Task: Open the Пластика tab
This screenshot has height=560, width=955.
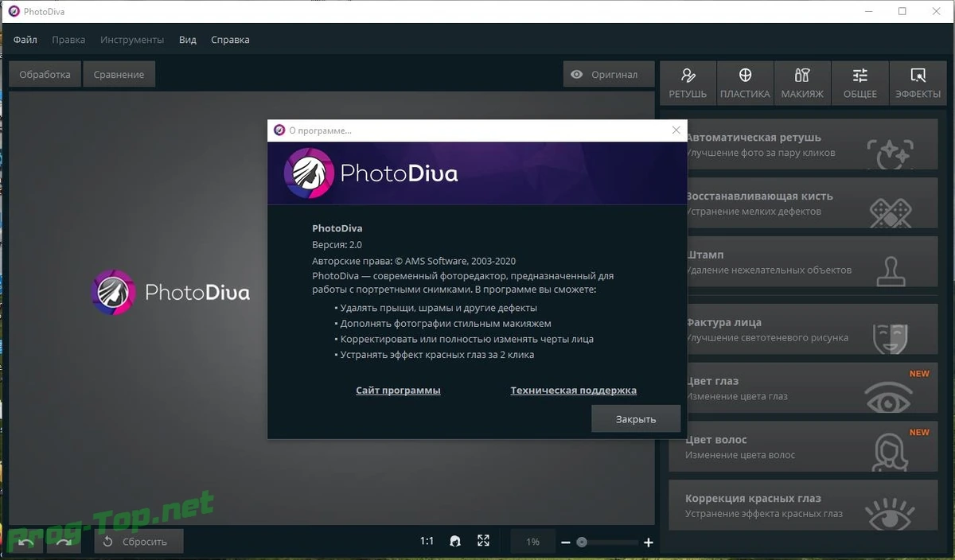Action: [745, 83]
